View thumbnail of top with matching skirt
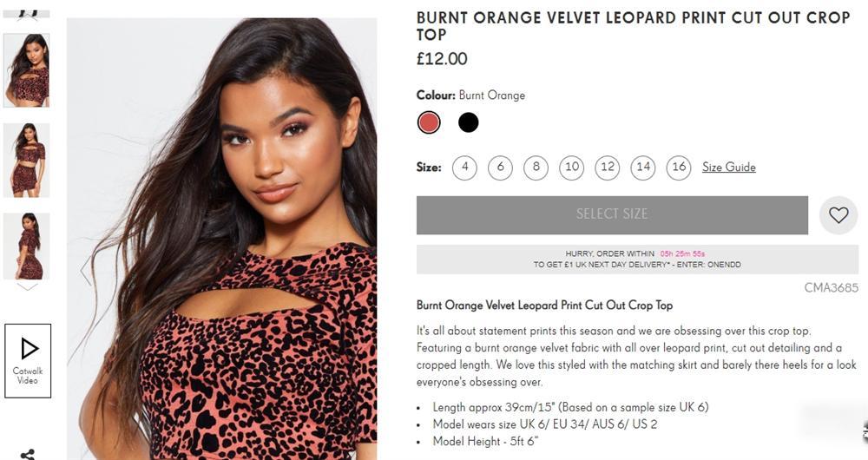 27,160
